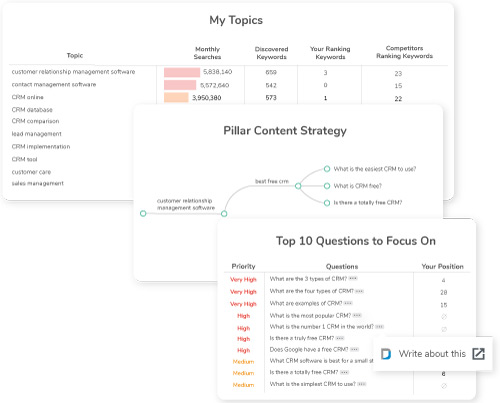This screenshot has width=500, height=403.
Task: Open question 'What are examples of CRM?'
Action: click(x=306, y=303)
